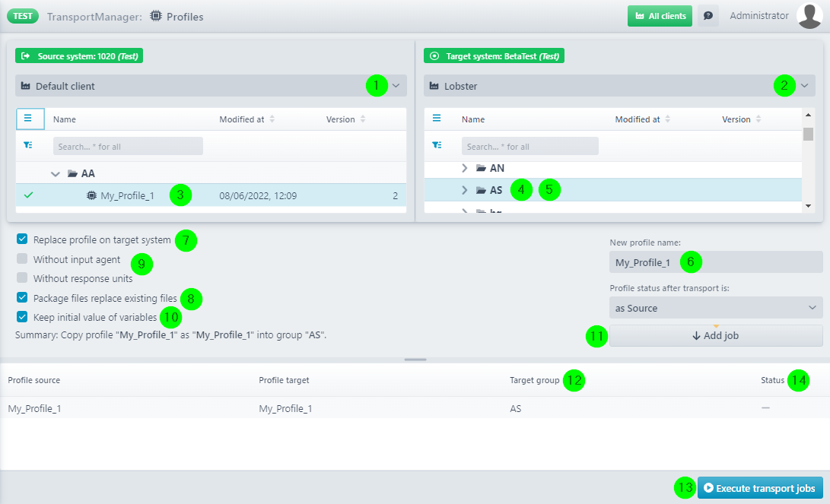This screenshot has width=830, height=504.
Task: Open the Administrator user avatar
Action: [809, 16]
